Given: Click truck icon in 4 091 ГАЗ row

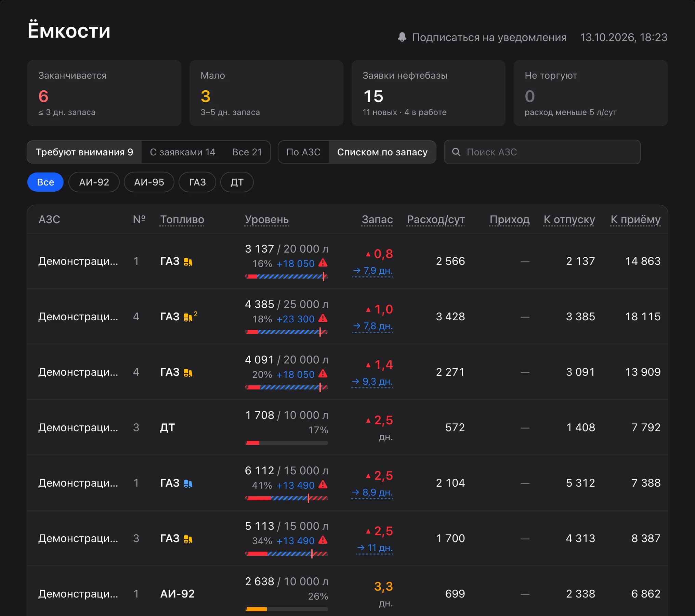Looking at the screenshot, I should tap(188, 373).
